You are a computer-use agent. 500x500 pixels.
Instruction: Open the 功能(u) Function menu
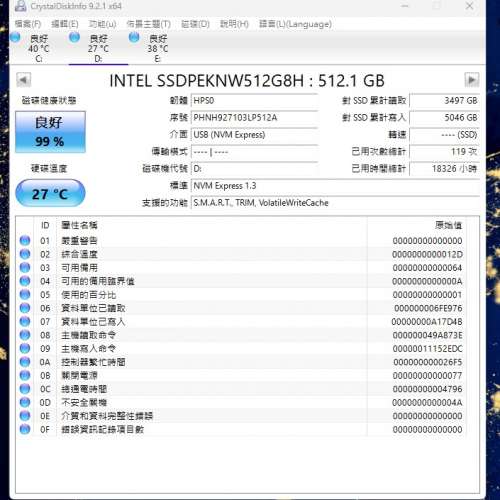point(102,24)
